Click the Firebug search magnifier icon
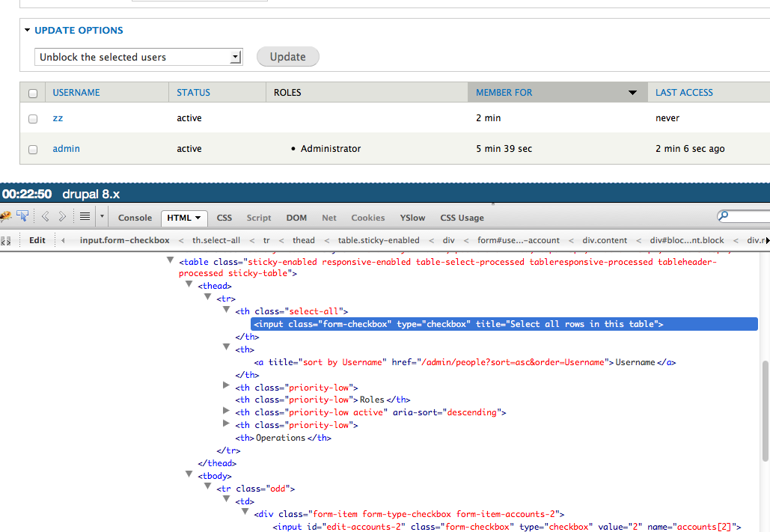This screenshot has width=770, height=532. (723, 215)
